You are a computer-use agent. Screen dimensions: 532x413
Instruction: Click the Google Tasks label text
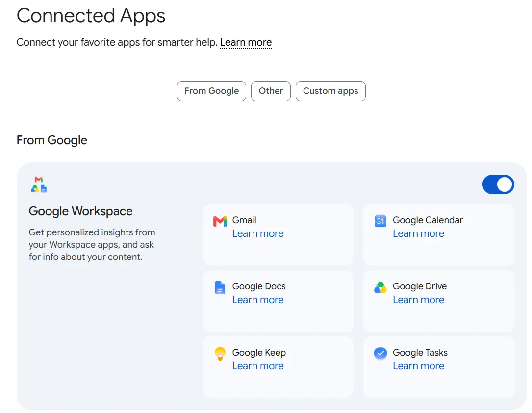click(x=420, y=352)
